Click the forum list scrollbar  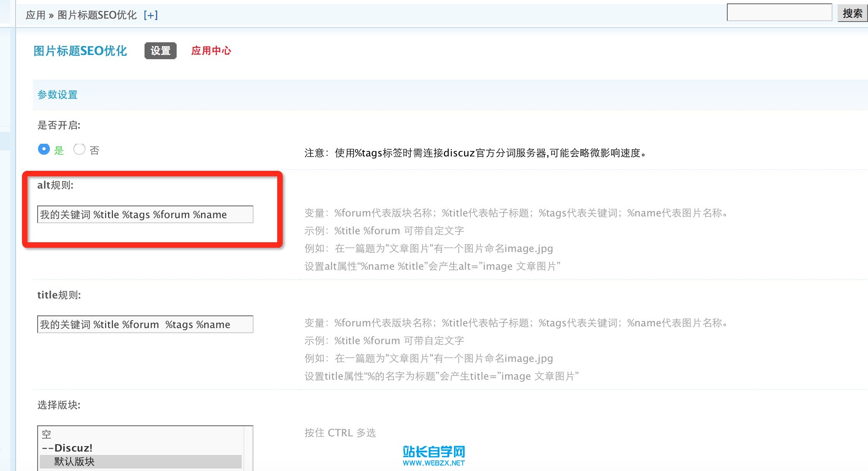pyautogui.click(x=248, y=448)
